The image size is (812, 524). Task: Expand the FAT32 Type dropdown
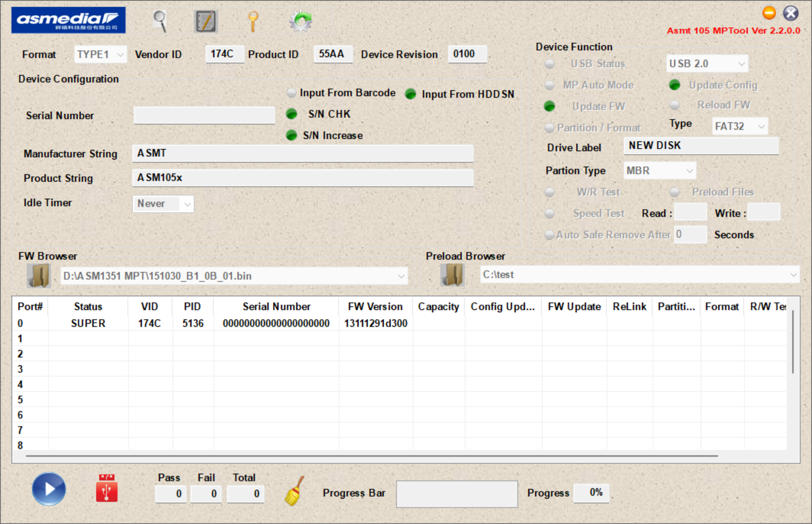tap(739, 127)
